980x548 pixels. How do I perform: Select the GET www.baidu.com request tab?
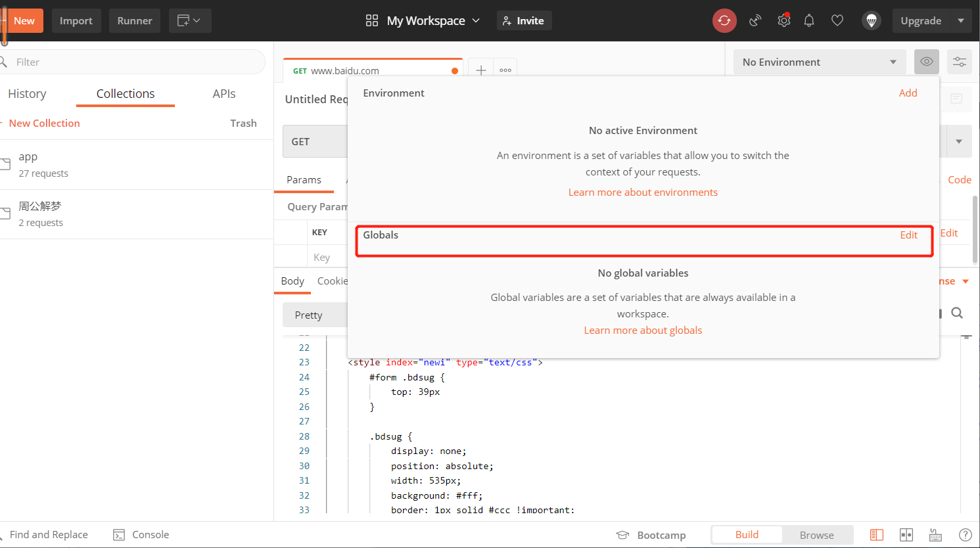click(x=373, y=70)
